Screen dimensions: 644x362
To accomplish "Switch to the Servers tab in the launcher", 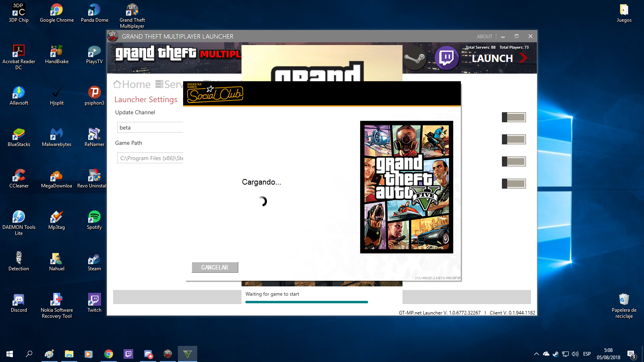I will 169,84.
